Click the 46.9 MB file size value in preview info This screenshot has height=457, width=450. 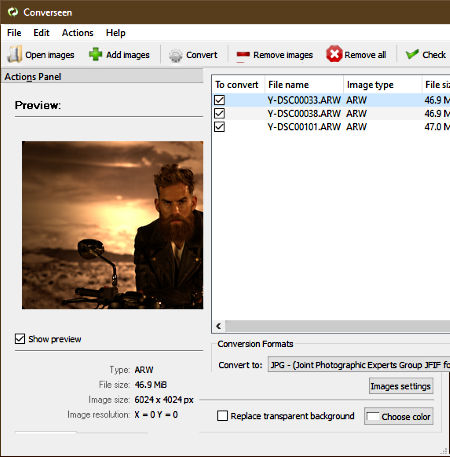coord(151,385)
